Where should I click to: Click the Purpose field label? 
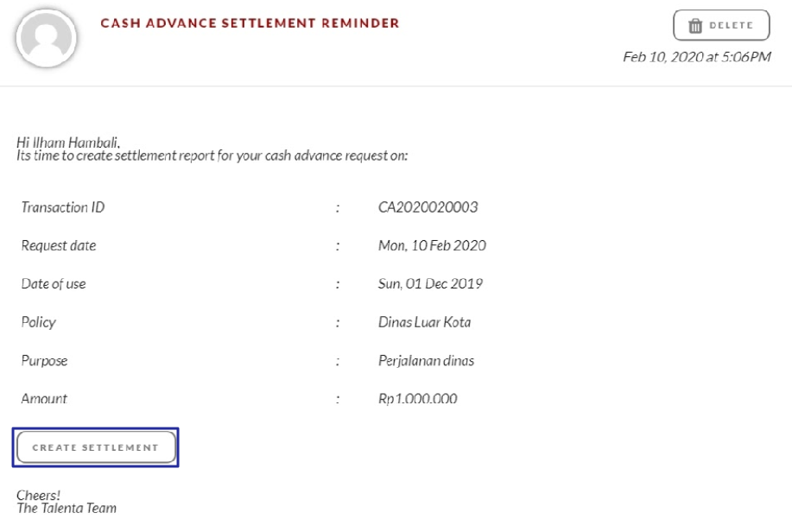click(44, 361)
